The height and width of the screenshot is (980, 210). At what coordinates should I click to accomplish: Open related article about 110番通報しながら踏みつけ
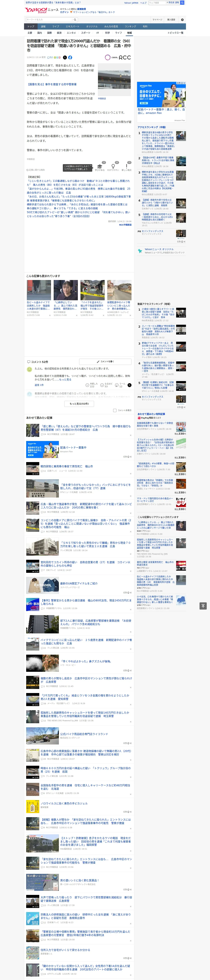coord(79,183)
